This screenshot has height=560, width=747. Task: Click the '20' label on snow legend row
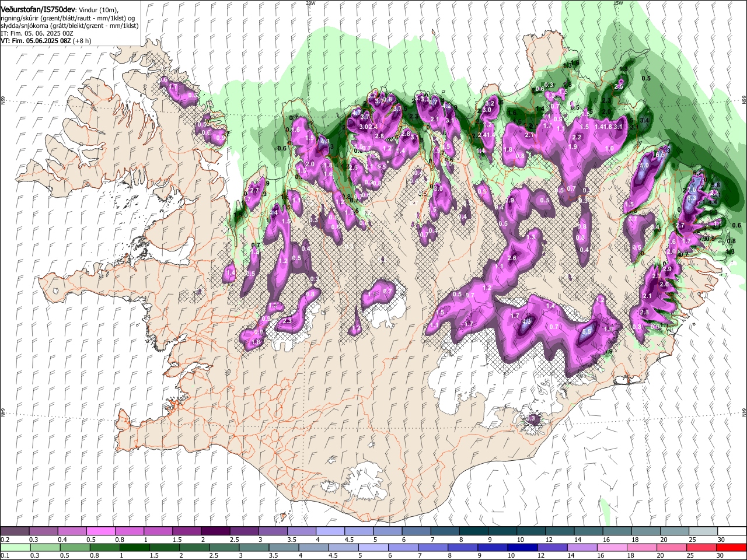pos(664,540)
